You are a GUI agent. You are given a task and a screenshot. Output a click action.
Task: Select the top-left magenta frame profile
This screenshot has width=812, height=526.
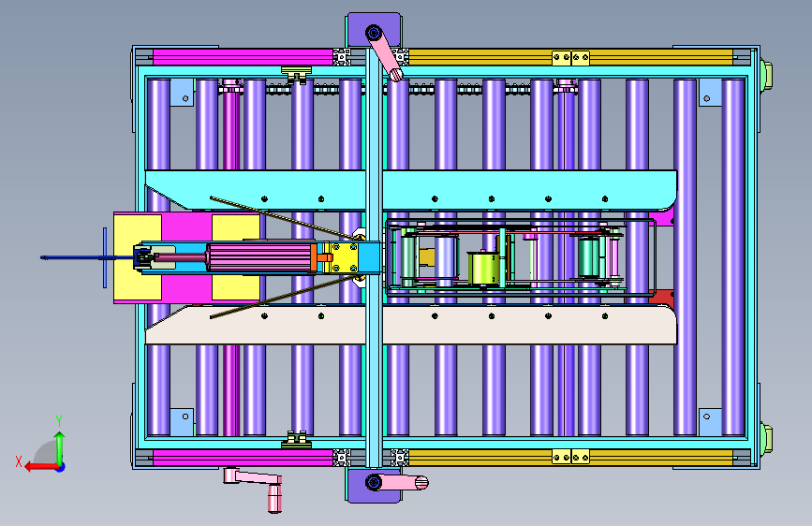click(x=243, y=57)
